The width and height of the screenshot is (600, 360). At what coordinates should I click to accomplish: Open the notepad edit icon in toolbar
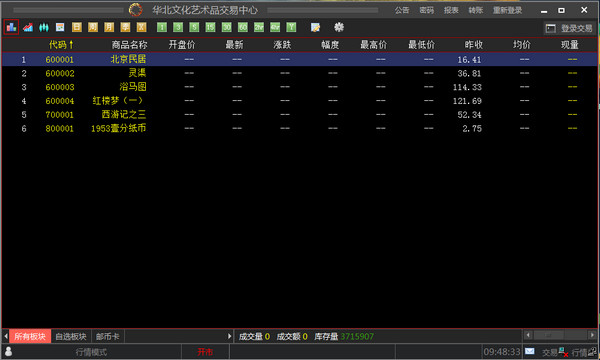[315, 27]
